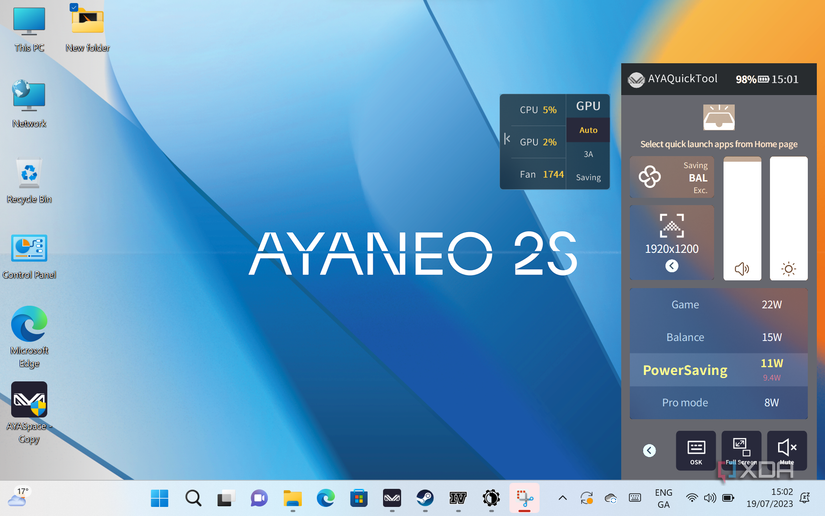Click the Fan 1744 speed readout
Image resolution: width=825 pixels, height=516 pixels.
pyautogui.click(x=541, y=174)
